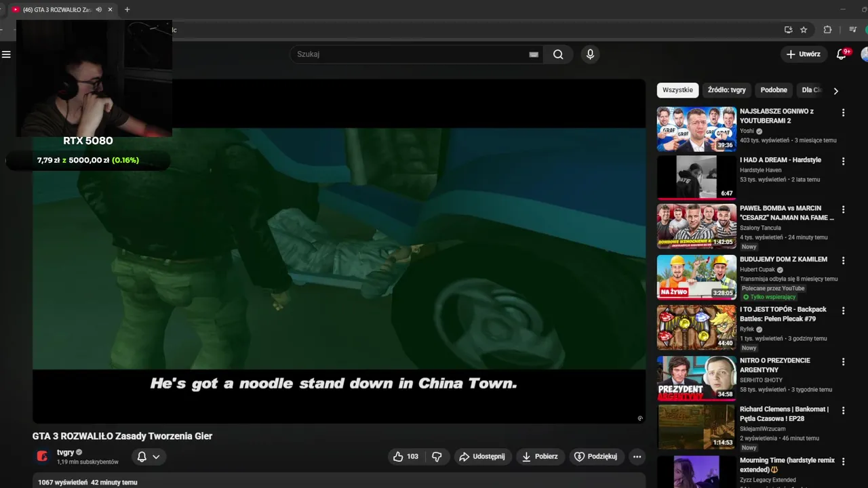868x488 pixels.
Task: Click the install app icon in address bar
Action: [788, 30]
